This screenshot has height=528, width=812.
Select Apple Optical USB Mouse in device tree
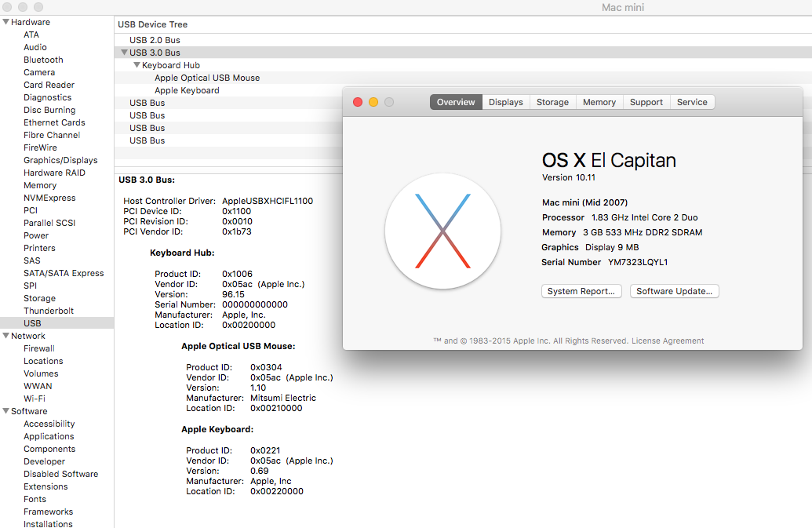click(207, 78)
